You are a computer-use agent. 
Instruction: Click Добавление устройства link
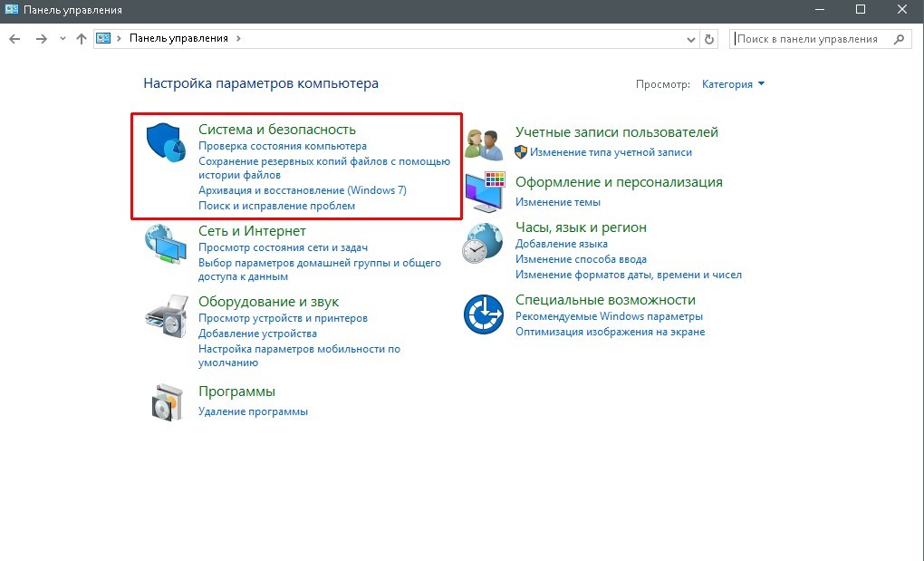(257, 334)
